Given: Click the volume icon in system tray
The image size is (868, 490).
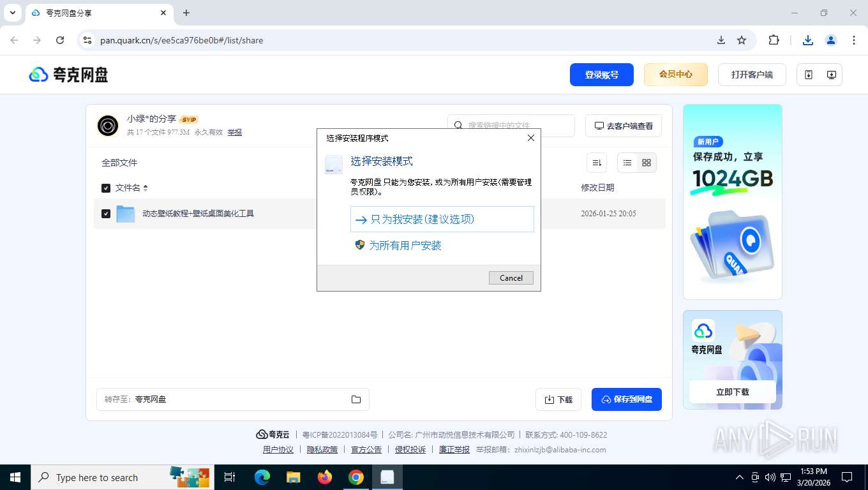Looking at the screenshot, I should [x=770, y=477].
